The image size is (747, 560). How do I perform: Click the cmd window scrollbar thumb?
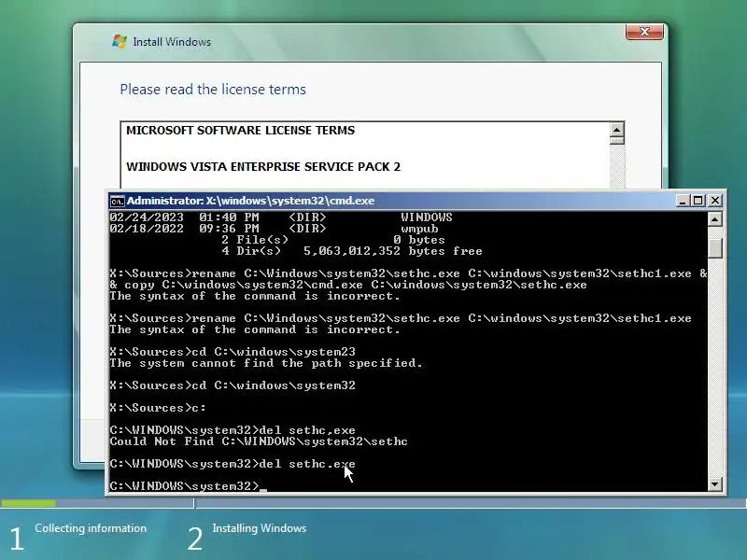714,248
